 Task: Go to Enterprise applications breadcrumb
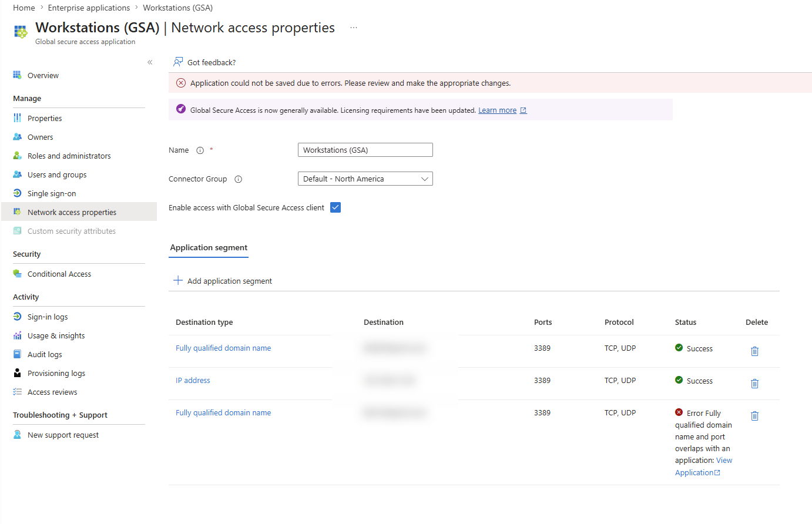tap(89, 8)
